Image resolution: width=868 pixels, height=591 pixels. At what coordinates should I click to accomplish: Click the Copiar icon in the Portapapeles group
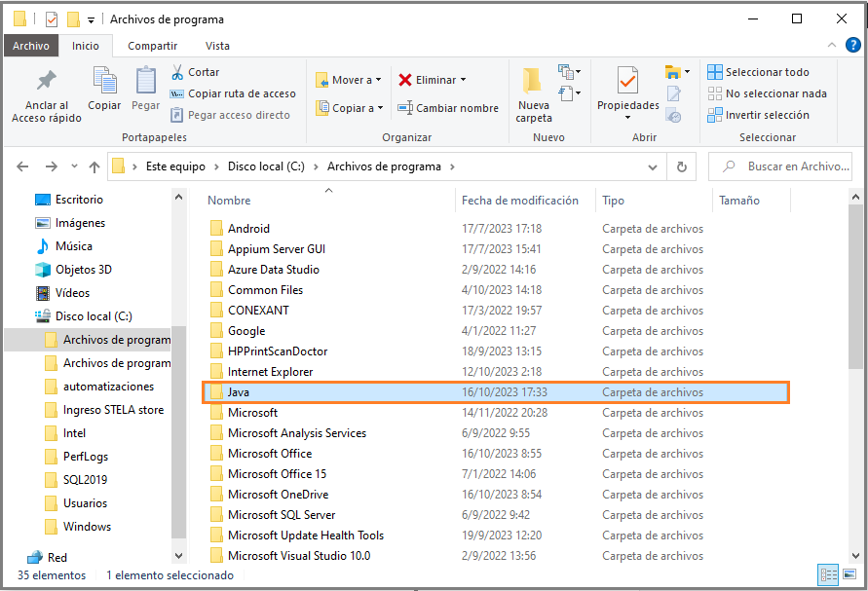pos(104,81)
